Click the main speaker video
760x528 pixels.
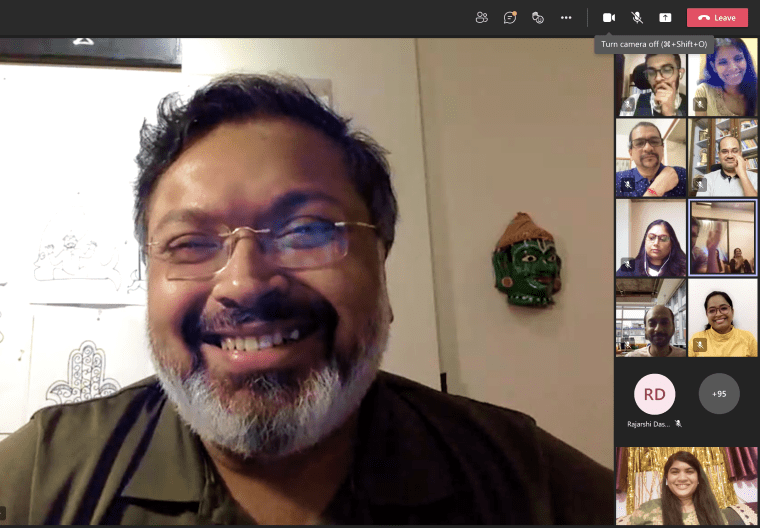point(306,281)
